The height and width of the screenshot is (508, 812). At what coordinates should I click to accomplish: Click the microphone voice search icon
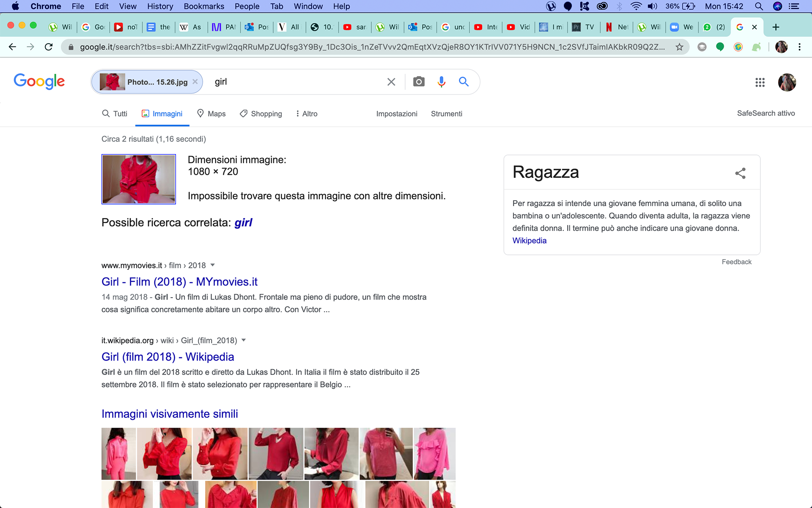coord(442,82)
